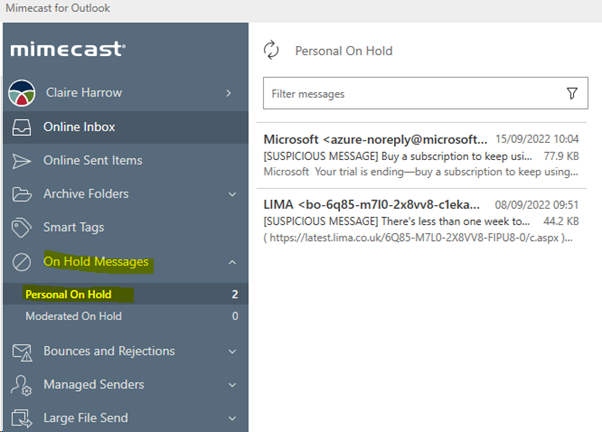The height and width of the screenshot is (432, 602).
Task: Click the refresh icon beside Personal On Hold
Action: (x=271, y=50)
